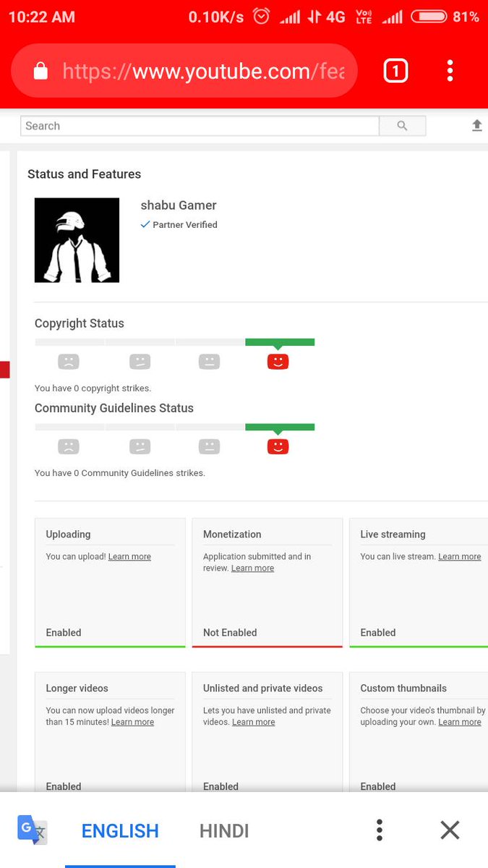Tap the search magnifier button

coord(402,126)
